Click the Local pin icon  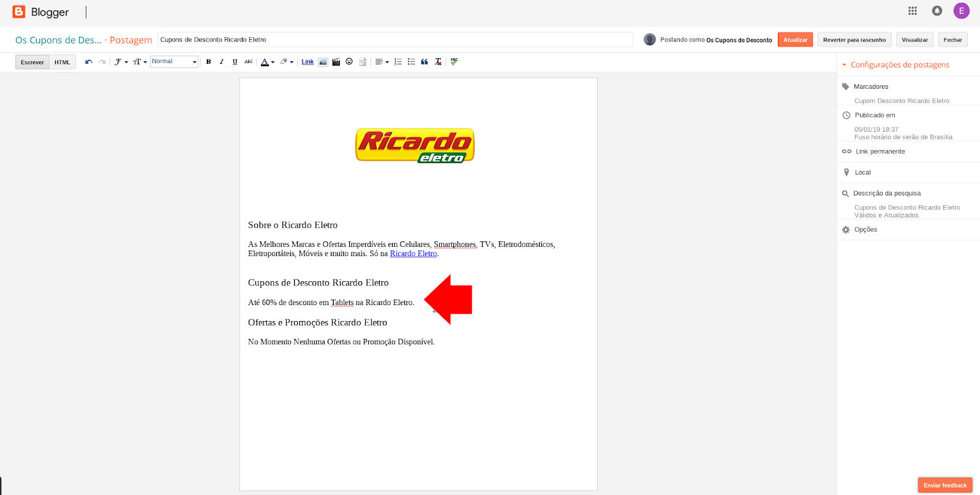click(x=846, y=172)
